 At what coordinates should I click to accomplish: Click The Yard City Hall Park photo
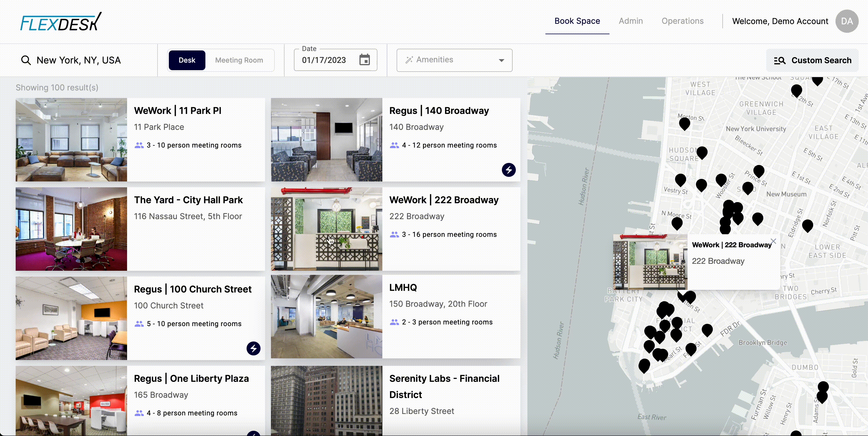[71, 229]
